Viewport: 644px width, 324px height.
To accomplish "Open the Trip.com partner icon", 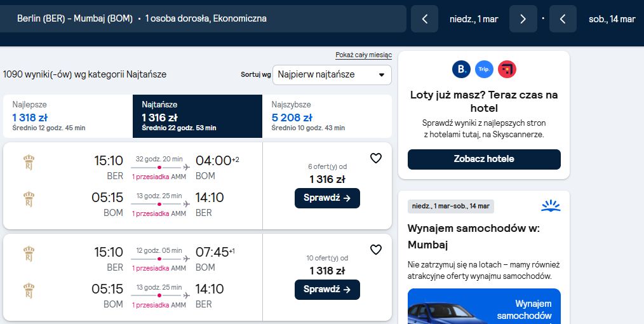I will pos(484,69).
